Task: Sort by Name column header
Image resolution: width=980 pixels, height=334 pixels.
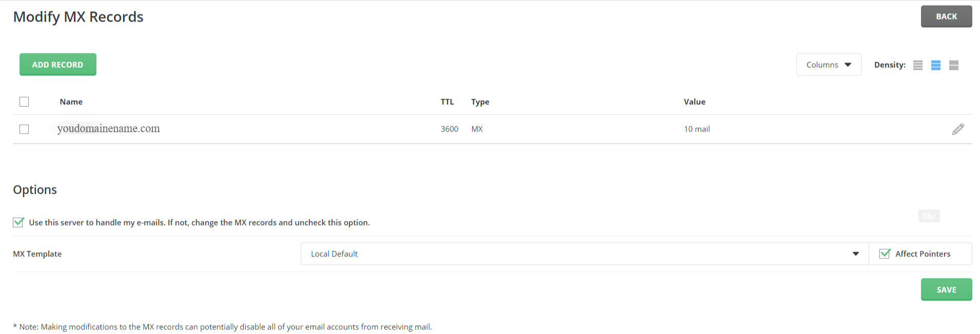Action: pos(71,102)
